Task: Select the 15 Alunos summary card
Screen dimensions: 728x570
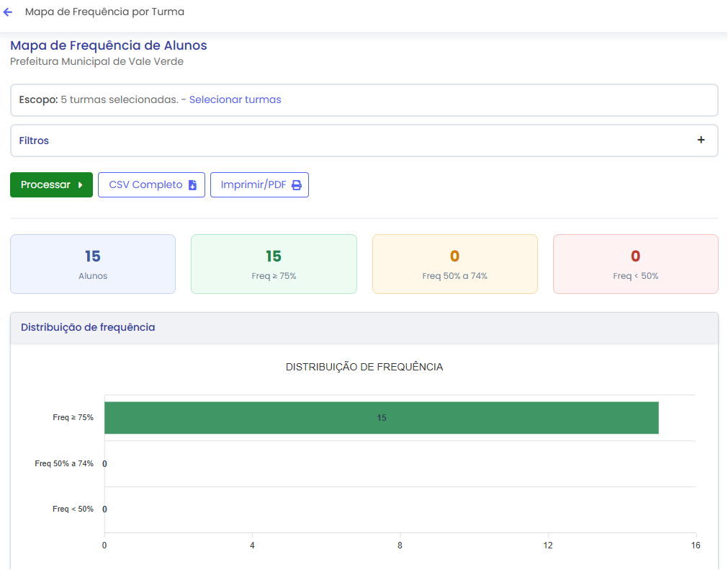Action: click(x=93, y=264)
